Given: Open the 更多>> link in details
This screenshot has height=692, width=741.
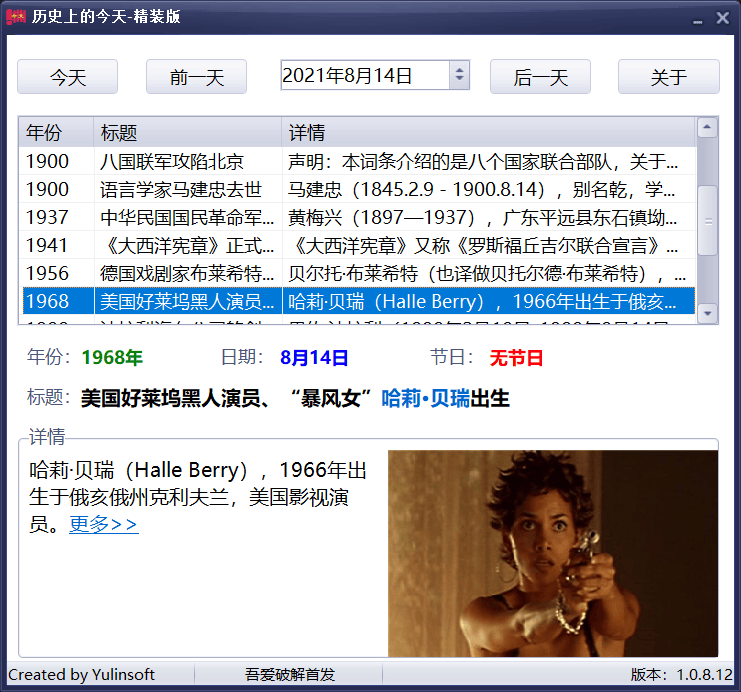Looking at the screenshot, I should 103,524.
